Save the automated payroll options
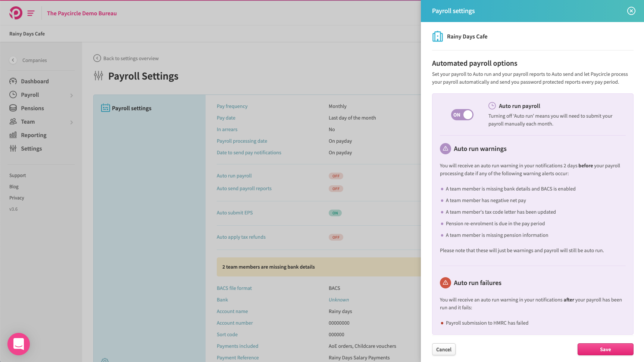The width and height of the screenshot is (644, 362). pos(605,349)
